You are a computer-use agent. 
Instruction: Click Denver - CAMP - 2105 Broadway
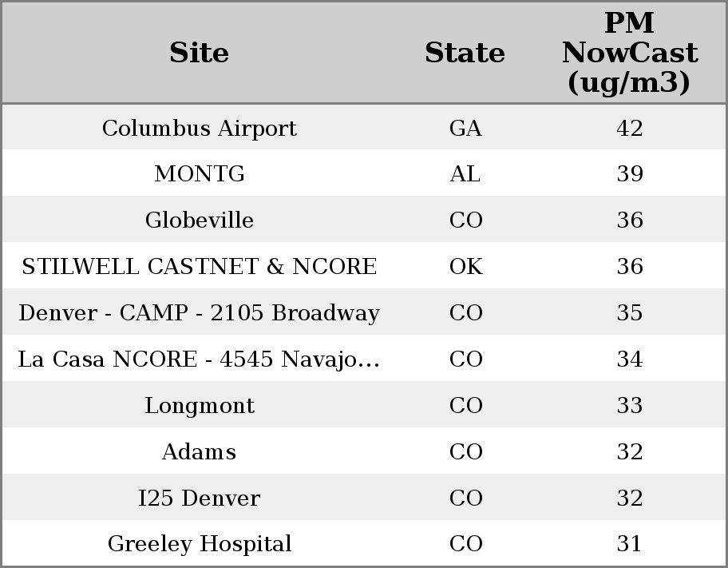click(x=200, y=313)
